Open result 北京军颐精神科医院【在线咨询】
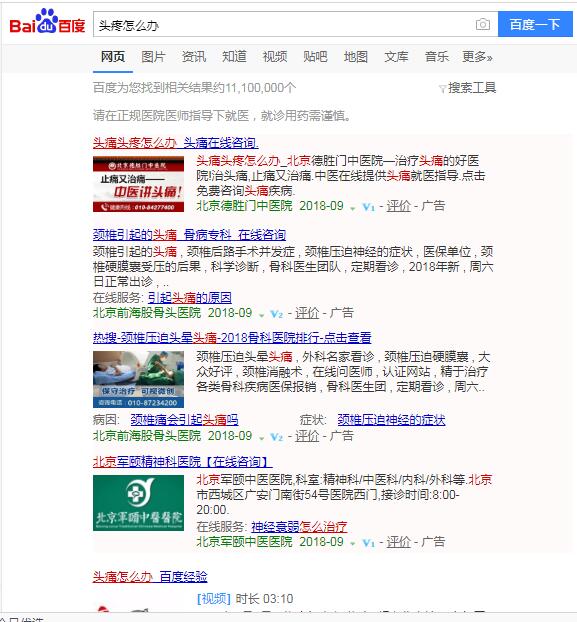Image resolution: width=577 pixels, height=622 pixels. [x=182, y=462]
